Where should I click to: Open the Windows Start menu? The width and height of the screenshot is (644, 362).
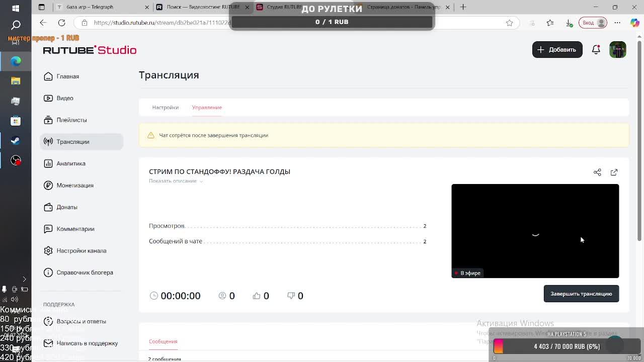pos(16,8)
